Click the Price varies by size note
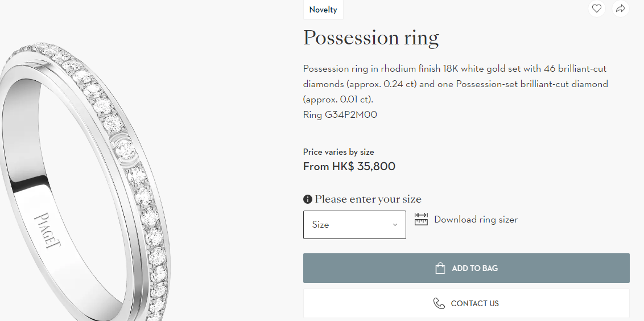 (x=338, y=152)
